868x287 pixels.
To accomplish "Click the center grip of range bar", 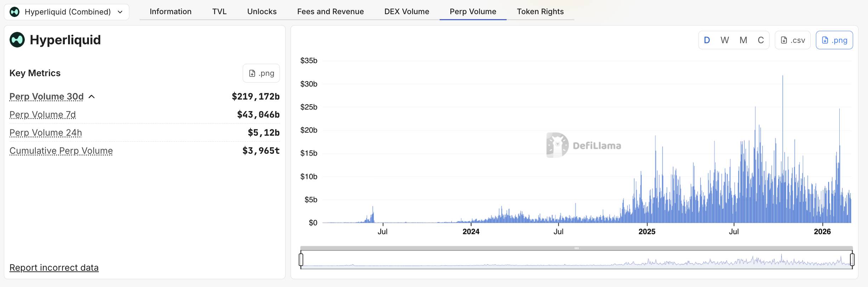I will (x=576, y=248).
